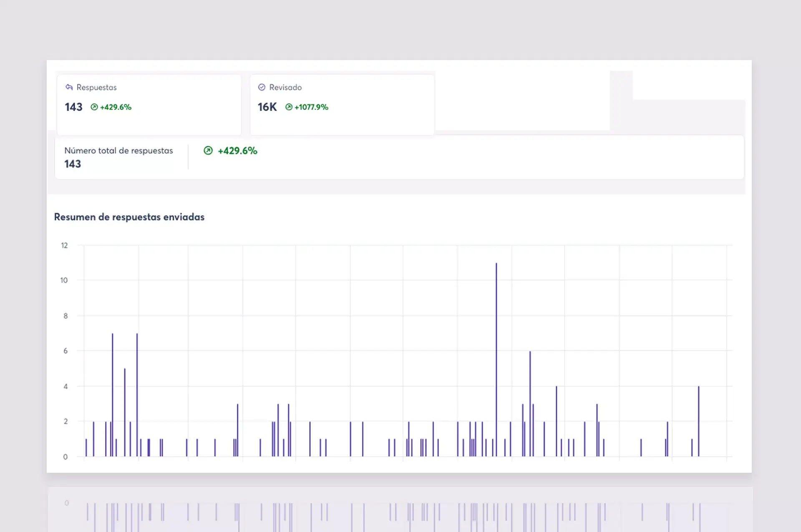The height and width of the screenshot is (532, 801).
Task: Click the 16K reviewed value
Action: click(267, 107)
